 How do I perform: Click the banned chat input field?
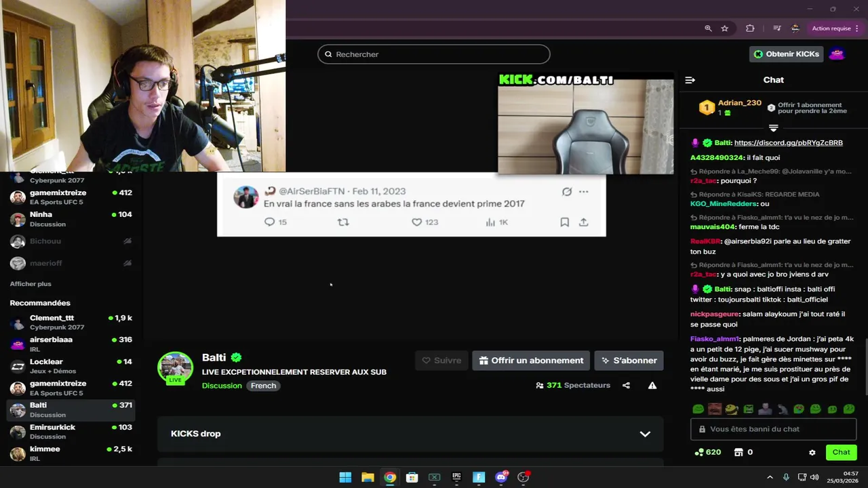pos(774,429)
